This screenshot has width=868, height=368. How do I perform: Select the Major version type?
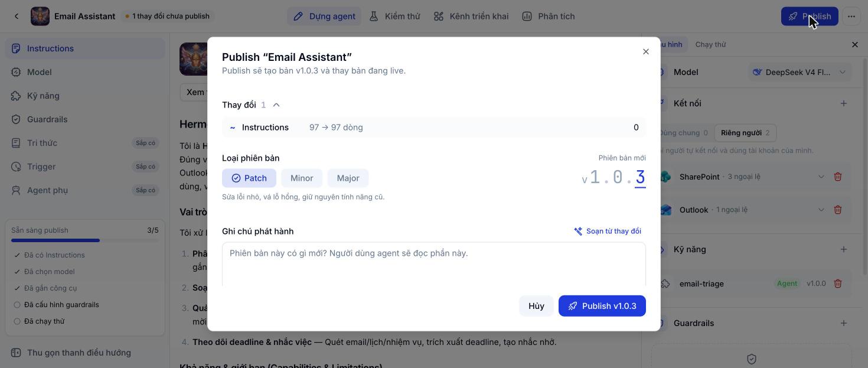pyautogui.click(x=348, y=178)
